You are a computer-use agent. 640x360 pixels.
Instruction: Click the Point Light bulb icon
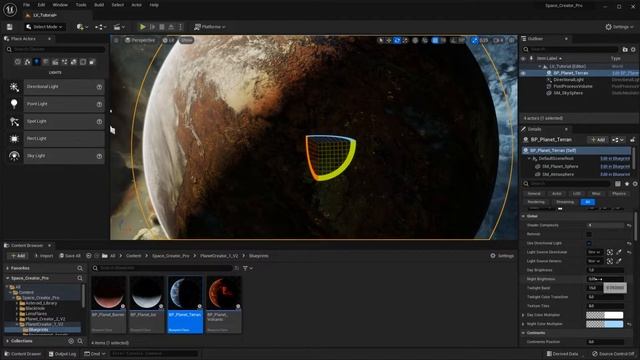tap(14, 104)
